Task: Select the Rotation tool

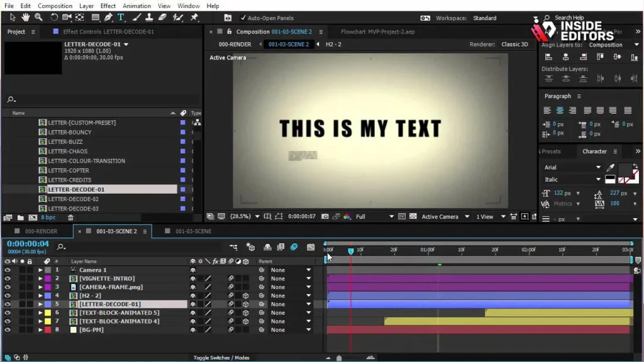Action: [54, 17]
